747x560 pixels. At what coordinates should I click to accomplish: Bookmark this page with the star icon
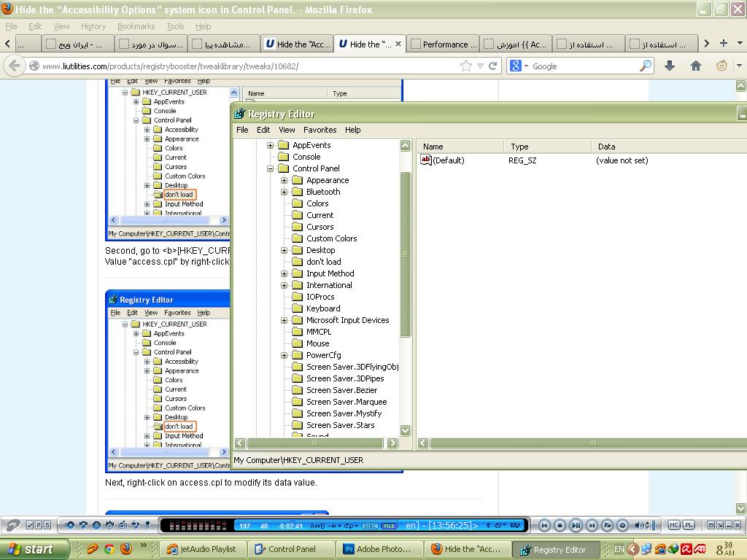[x=466, y=66]
